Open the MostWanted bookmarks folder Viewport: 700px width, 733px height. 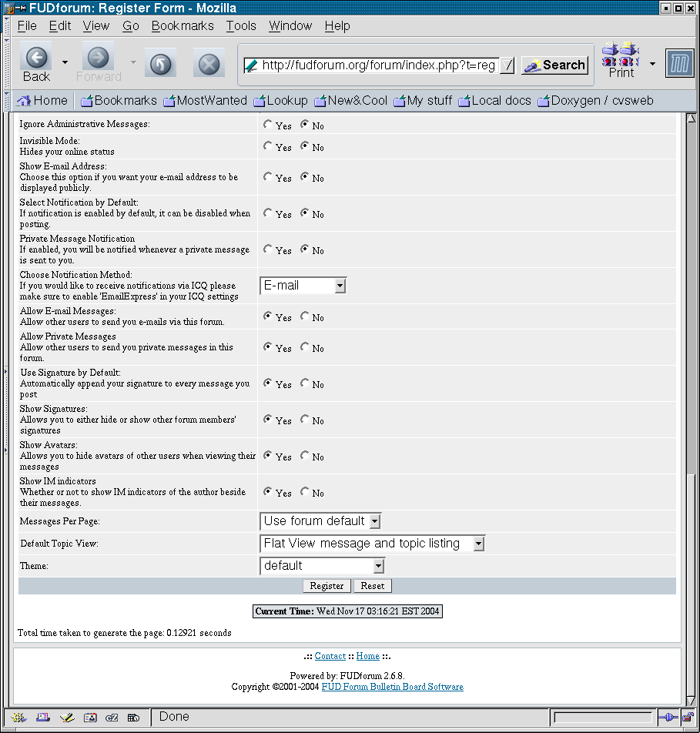[206, 101]
